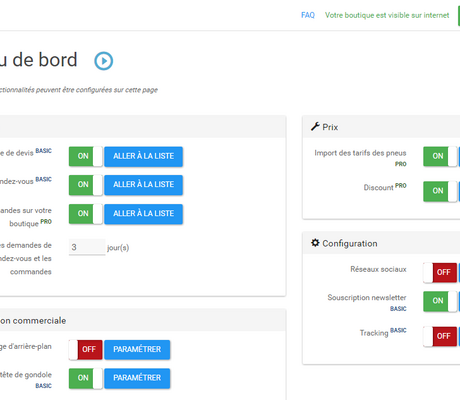This screenshot has width=460, height=400.
Task: Toggle the boutique PRO orders switch
Action: [x=86, y=214]
